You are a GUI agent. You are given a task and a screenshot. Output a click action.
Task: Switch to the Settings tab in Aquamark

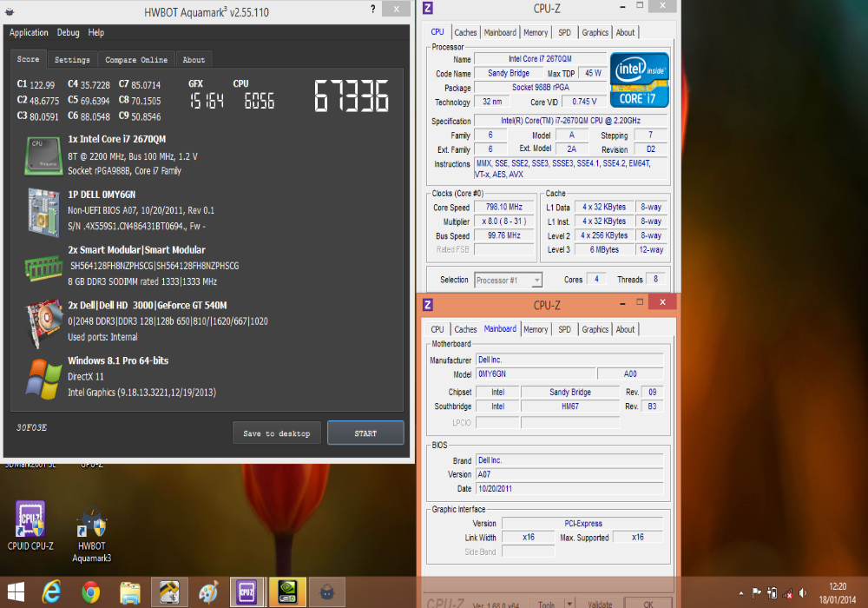pyautogui.click(x=72, y=59)
